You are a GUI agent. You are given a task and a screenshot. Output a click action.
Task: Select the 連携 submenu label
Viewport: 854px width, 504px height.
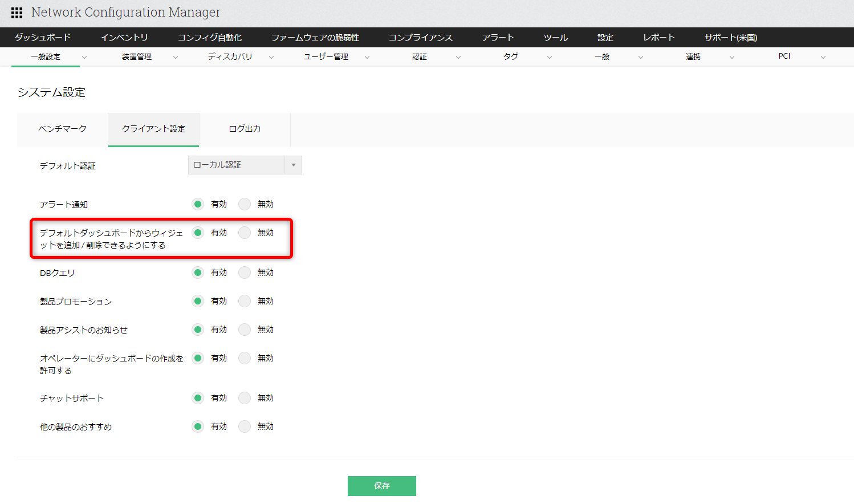click(x=693, y=56)
